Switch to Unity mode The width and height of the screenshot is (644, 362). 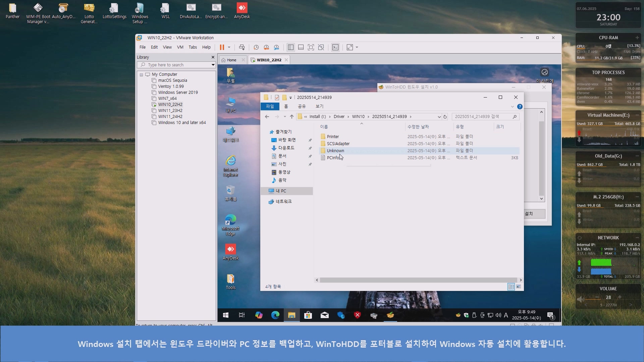click(x=321, y=47)
